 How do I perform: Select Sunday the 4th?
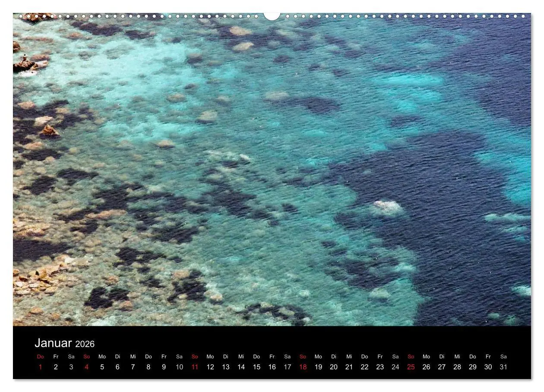click(x=86, y=367)
